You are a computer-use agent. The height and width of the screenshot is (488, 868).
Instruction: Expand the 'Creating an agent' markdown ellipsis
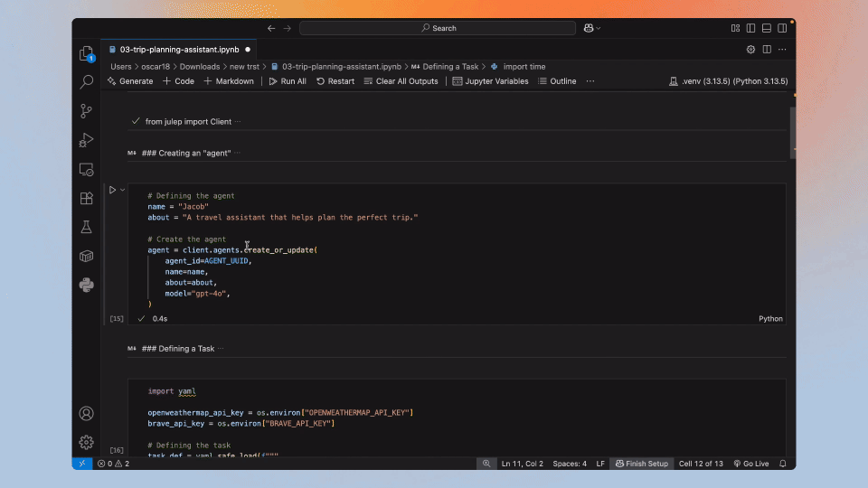238,153
